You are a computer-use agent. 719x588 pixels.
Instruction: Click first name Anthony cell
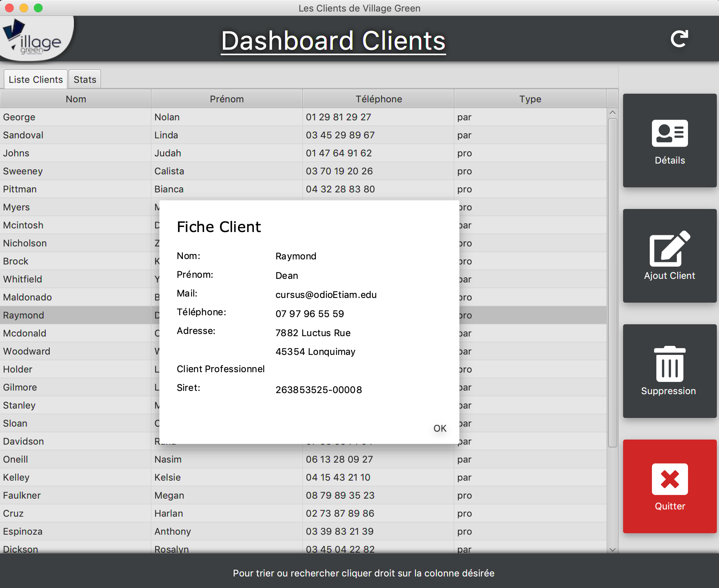coord(227,531)
